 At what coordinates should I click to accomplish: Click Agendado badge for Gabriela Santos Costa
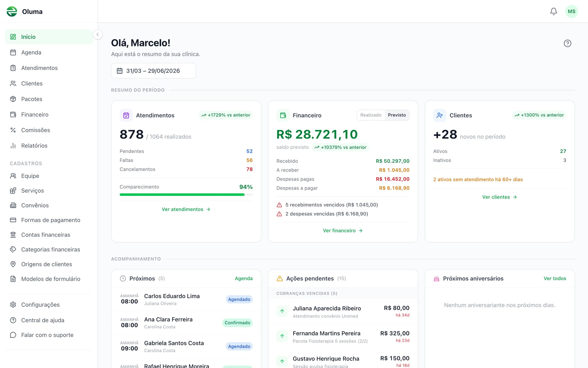tap(239, 346)
